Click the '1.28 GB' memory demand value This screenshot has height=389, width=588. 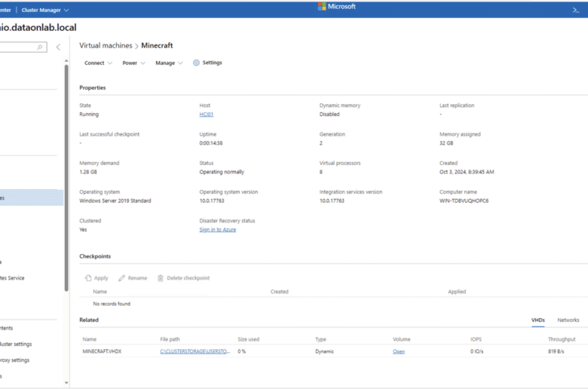[88, 172]
